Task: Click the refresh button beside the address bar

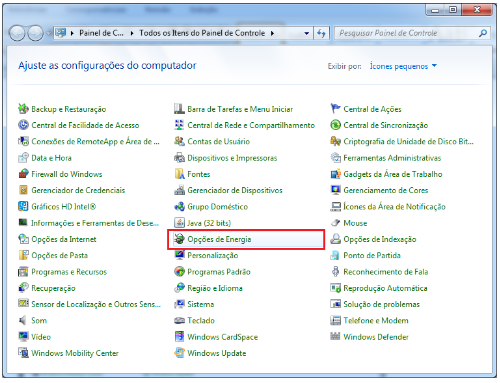Action: pos(321,33)
